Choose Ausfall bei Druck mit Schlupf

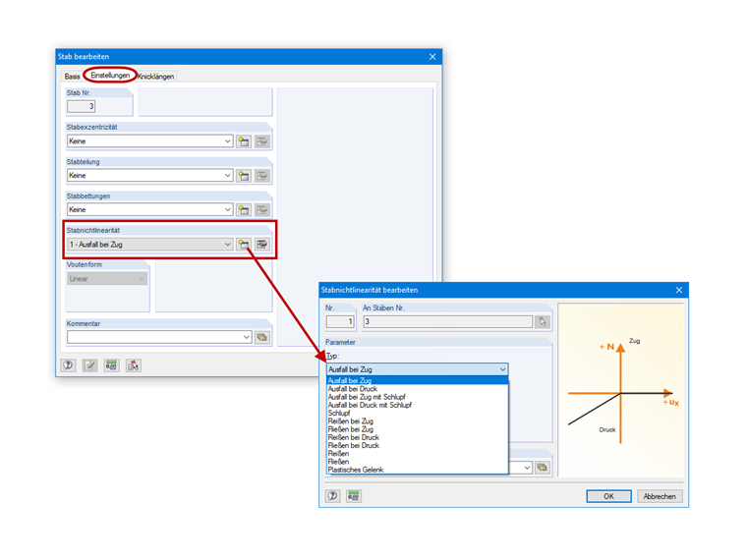[x=418, y=405]
